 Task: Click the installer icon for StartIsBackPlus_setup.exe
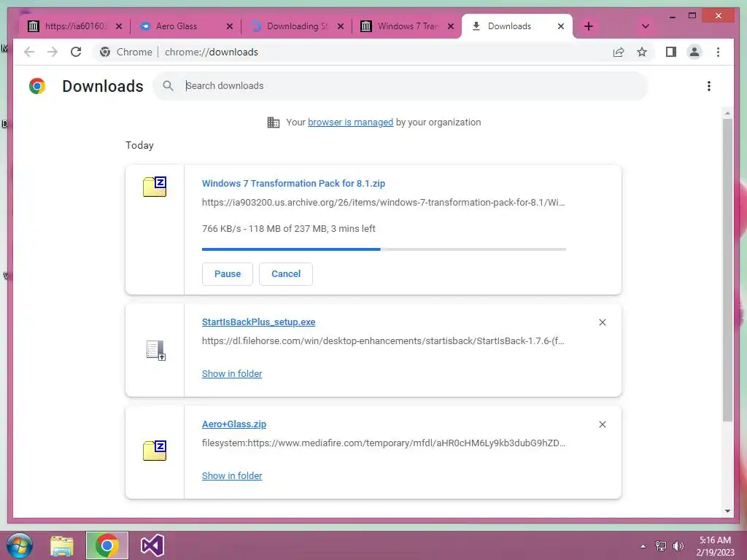click(x=156, y=351)
